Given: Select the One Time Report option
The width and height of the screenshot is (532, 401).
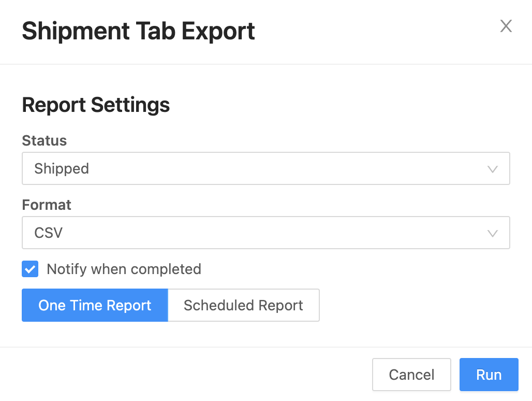Looking at the screenshot, I should coord(95,305).
